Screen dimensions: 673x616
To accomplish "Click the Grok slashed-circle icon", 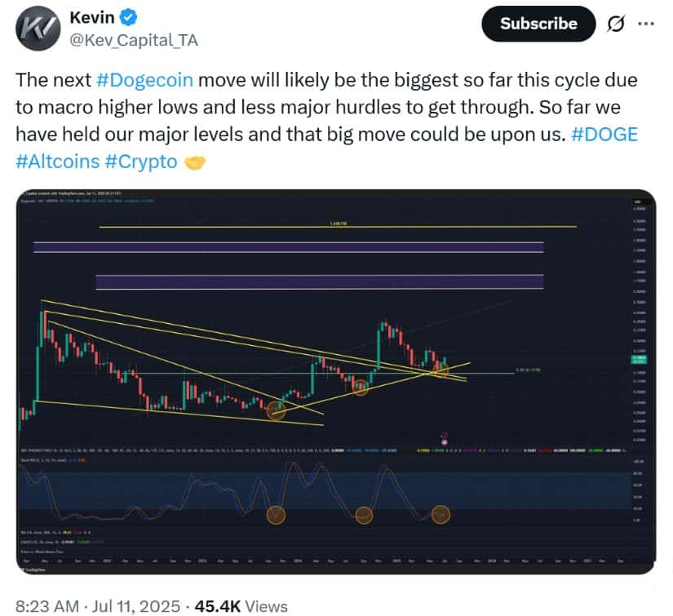I will click(615, 24).
